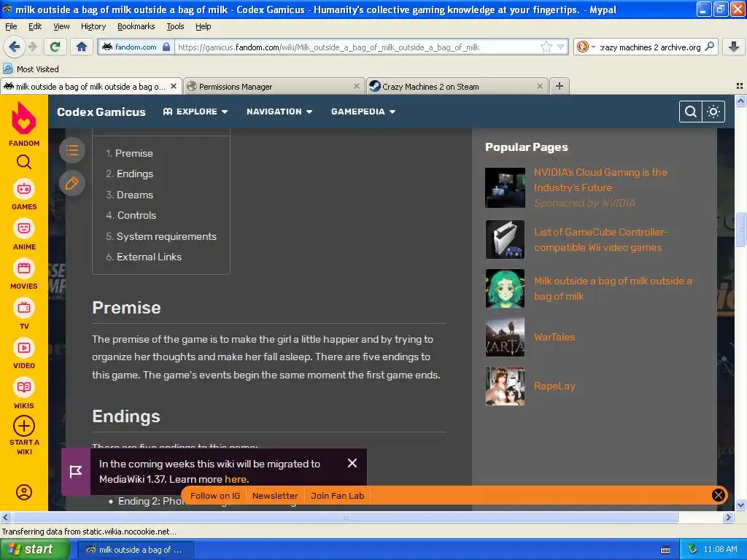This screenshot has height=560, width=747.
Task: Open the Games icon in Fandom sidebar
Action: pyautogui.click(x=24, y=189)
